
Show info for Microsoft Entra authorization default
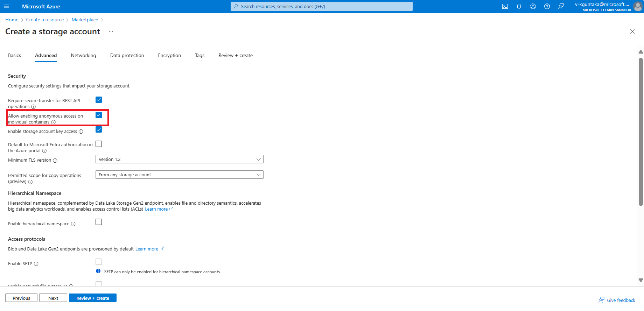pos(44,151)
